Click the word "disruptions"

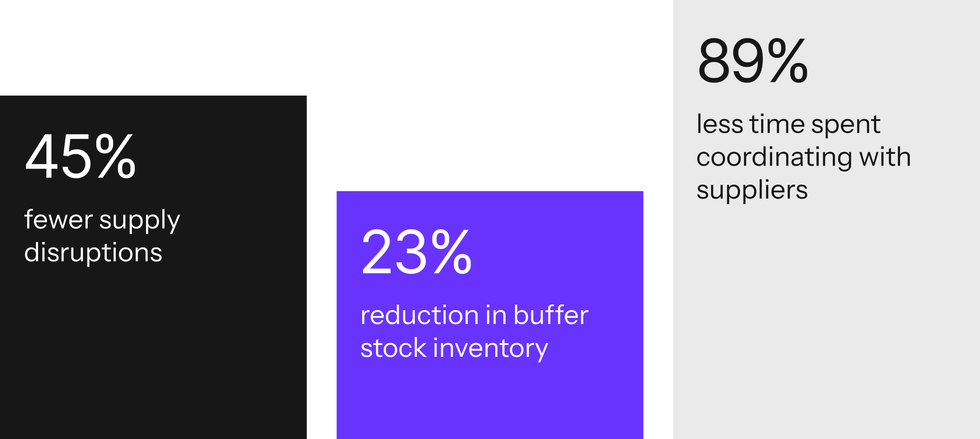tap(93, 253)
